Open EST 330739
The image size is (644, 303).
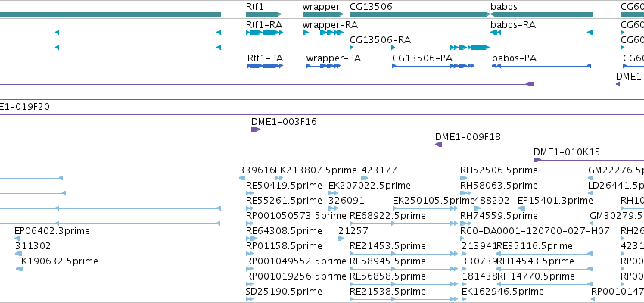(x=479, y=261)
